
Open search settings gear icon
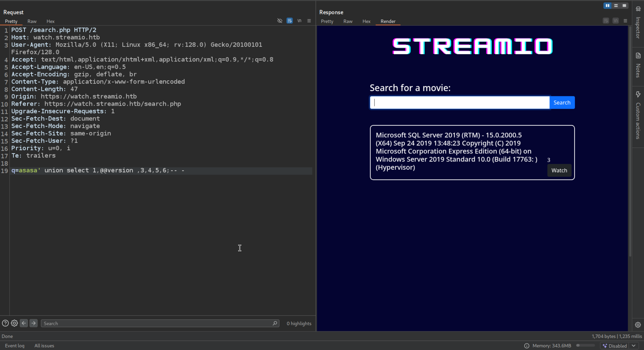point(14,323)
